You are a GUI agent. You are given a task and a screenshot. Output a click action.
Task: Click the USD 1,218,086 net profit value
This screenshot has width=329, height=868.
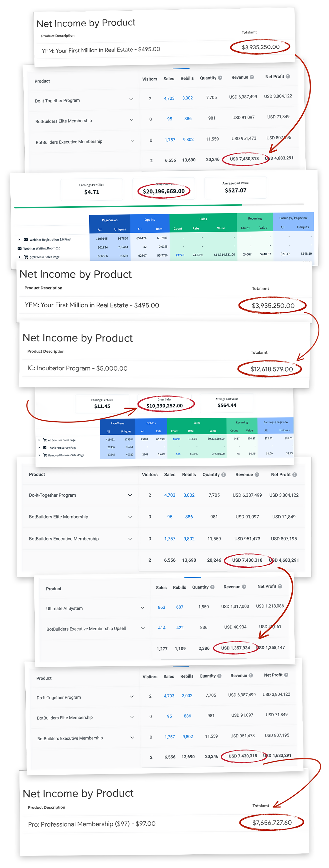click(x=270, y=606)
